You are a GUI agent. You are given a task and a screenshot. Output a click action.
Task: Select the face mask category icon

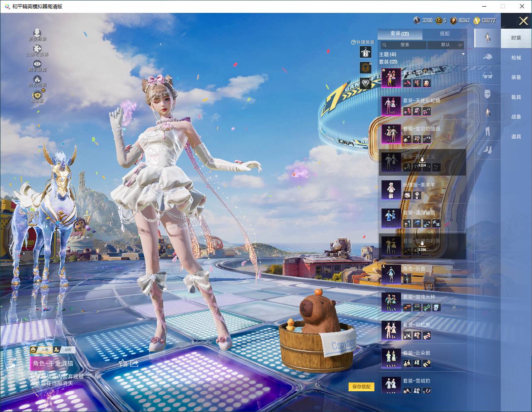[488, 94]
